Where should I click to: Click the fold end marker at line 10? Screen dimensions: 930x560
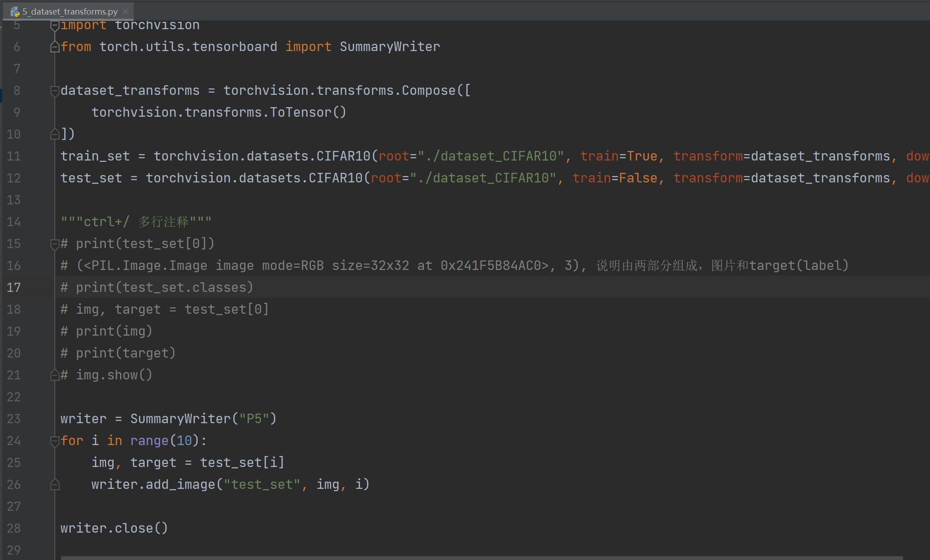[x=55, y=134]
